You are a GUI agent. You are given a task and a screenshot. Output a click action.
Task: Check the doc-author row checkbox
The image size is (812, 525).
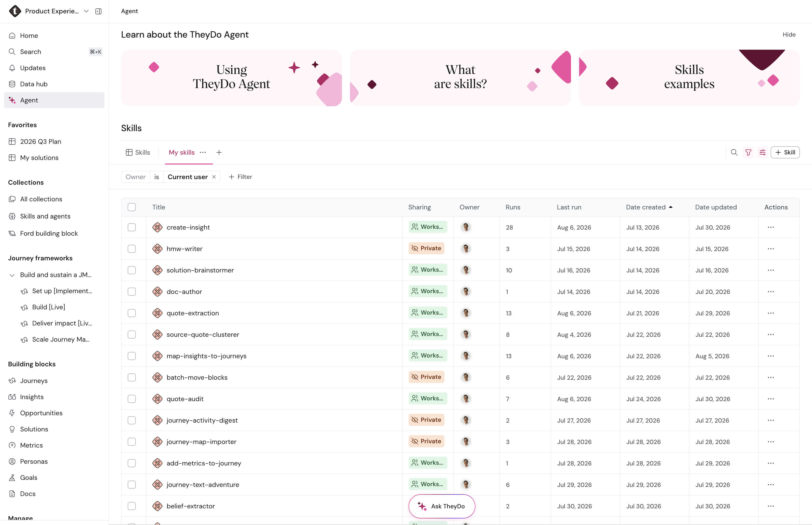tap(131, 292)
